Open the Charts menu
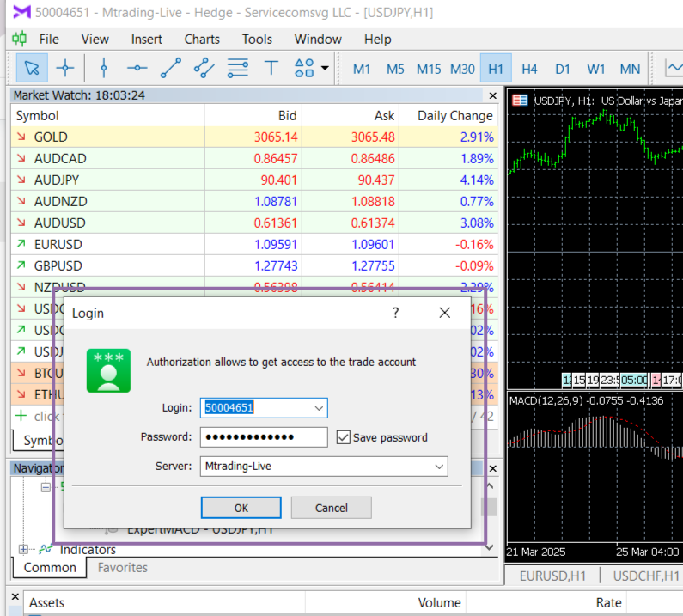Image resolution: width=683 pixels, height=616 pixels. coord(202,40)
